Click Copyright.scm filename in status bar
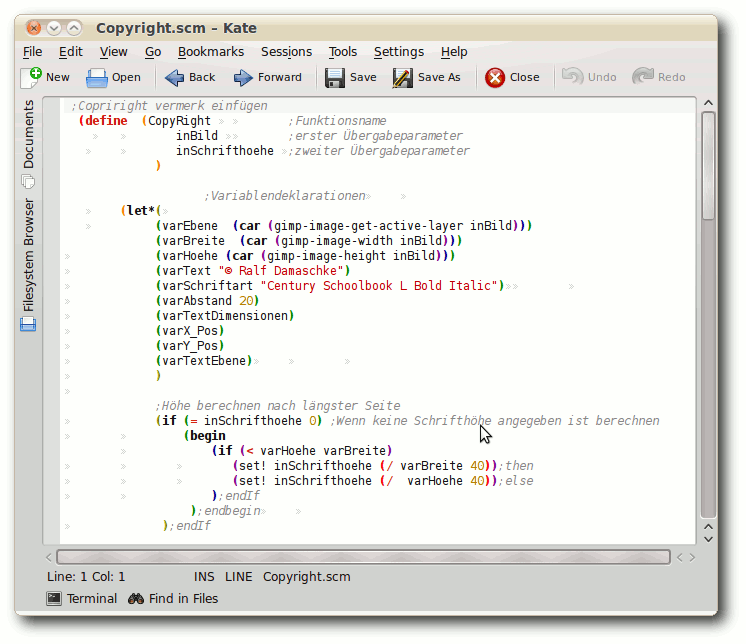The width and height of the screenshot is (746, 644). [x=306, y=576]
